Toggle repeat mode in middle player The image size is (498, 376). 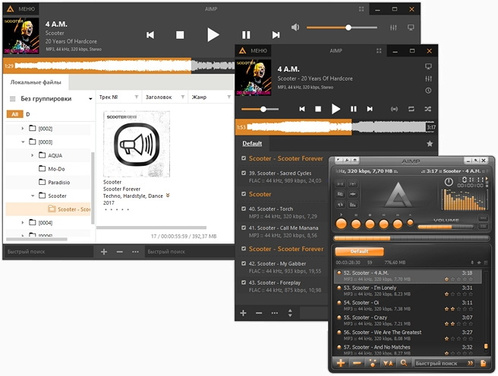point(411,109)
